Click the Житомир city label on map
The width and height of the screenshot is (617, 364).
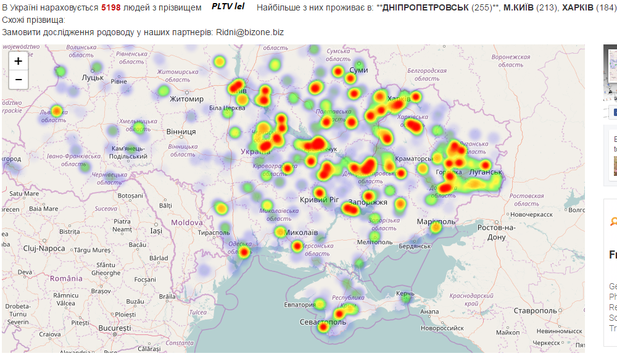coord(186,99)
